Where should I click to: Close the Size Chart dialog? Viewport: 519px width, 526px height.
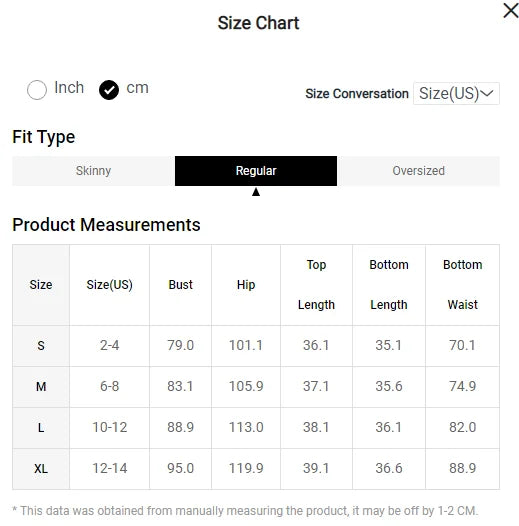click(511, 10)
